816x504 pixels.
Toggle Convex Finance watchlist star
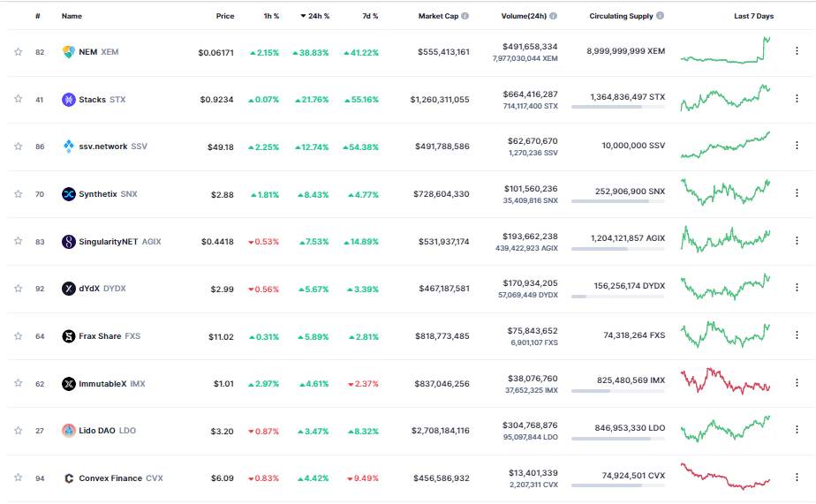point(19,477)
